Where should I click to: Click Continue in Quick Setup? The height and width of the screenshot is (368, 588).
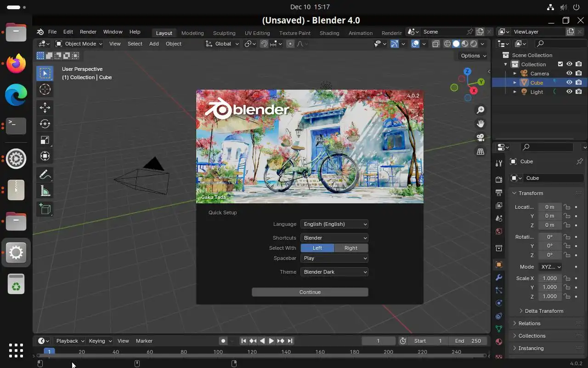point(310,292)
